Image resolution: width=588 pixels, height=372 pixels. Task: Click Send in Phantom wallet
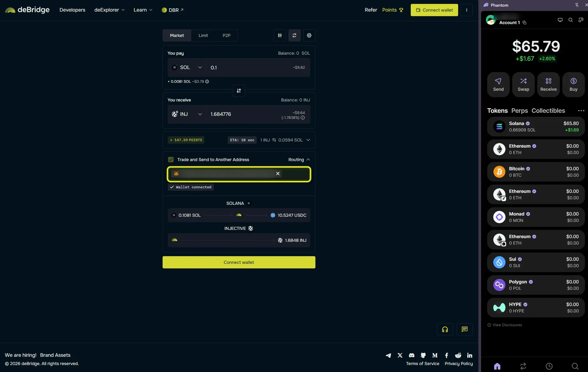[498, 85]
